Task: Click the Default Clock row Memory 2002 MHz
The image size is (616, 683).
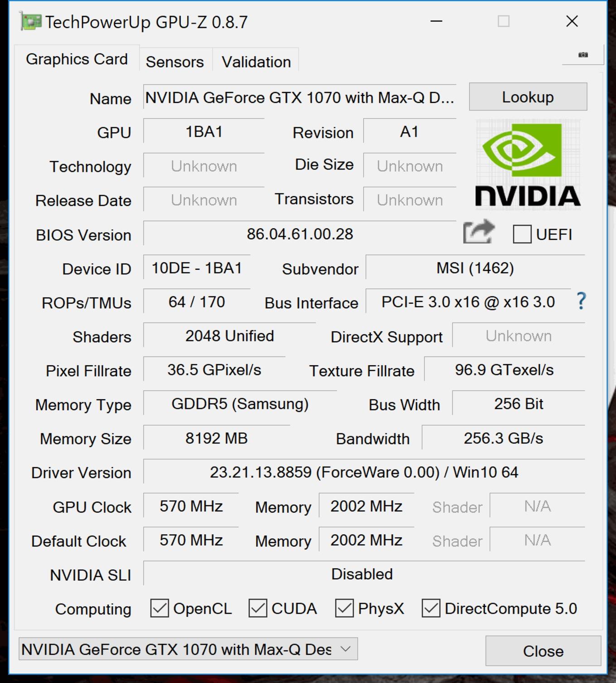Action: [x=366, y=540]
